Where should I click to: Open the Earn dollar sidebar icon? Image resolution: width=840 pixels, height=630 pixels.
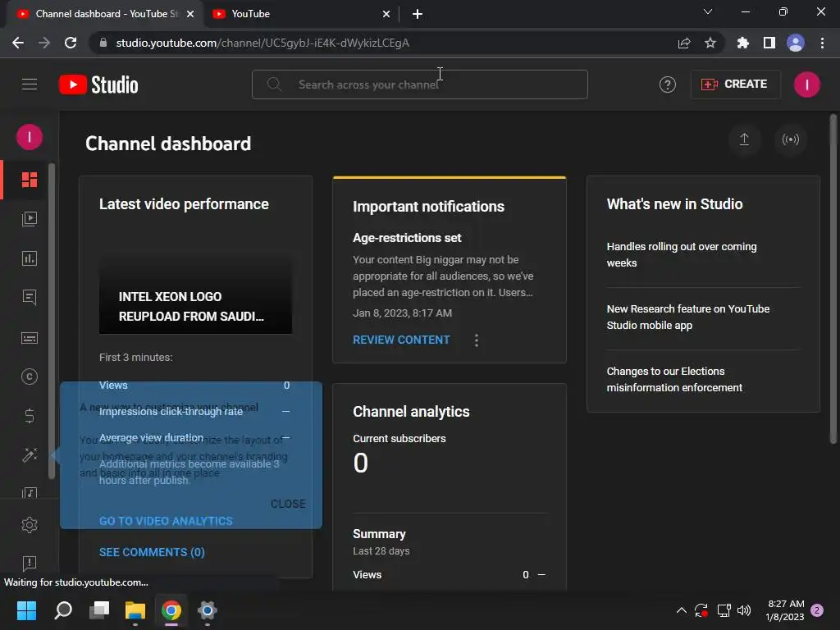click(30, 416)
